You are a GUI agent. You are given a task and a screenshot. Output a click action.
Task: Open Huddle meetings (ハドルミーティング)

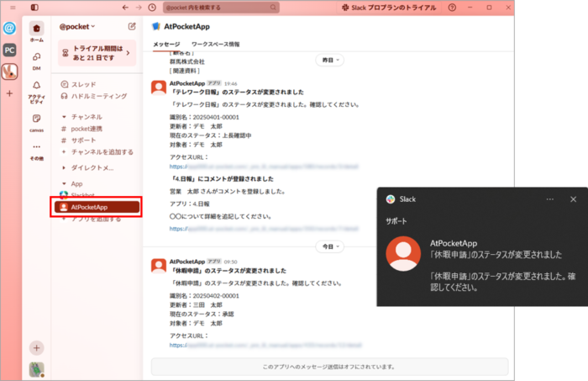pos(94,96)
